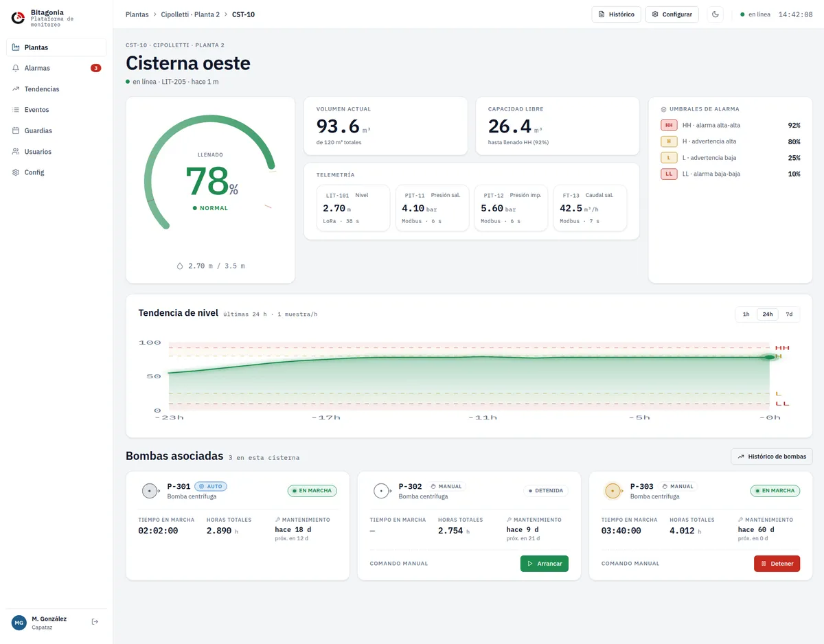The height and width of the screenshot is (644, 824).
Task: Click the P-303 pump symbol icon
Action: [x=613, y=491]
